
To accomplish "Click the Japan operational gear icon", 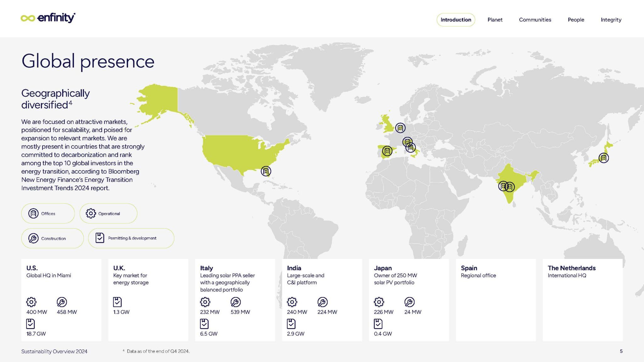I will tap(379, 302).
